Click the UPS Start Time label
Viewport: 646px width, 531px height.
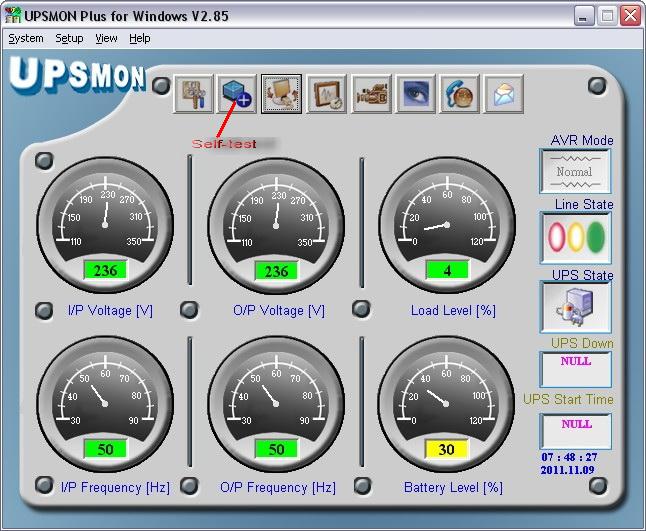coord(568,399)
